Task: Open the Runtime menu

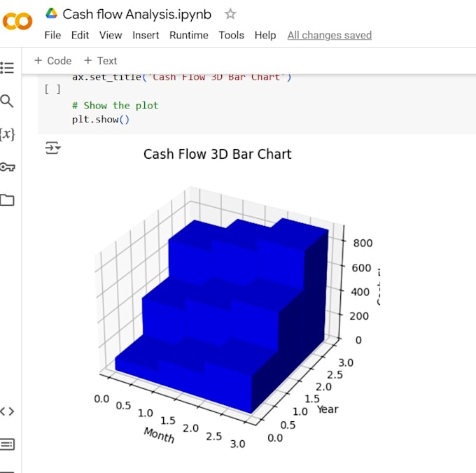Action: (189, 35)
